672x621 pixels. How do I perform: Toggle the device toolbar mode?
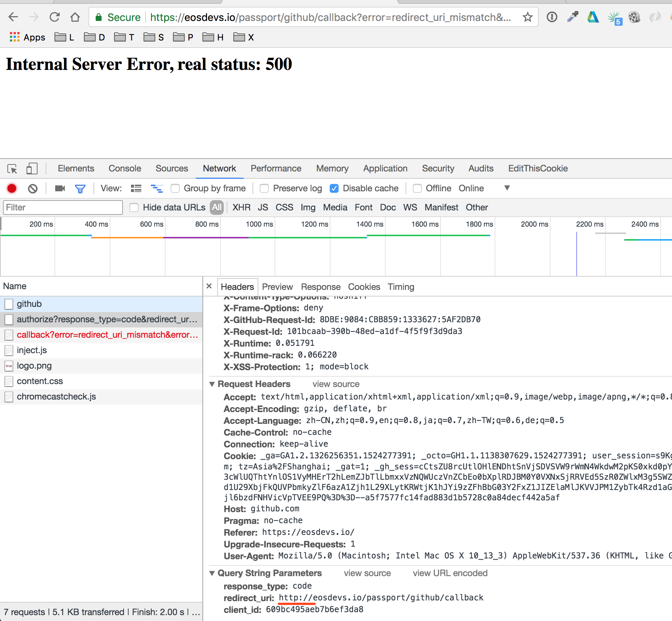31,168
